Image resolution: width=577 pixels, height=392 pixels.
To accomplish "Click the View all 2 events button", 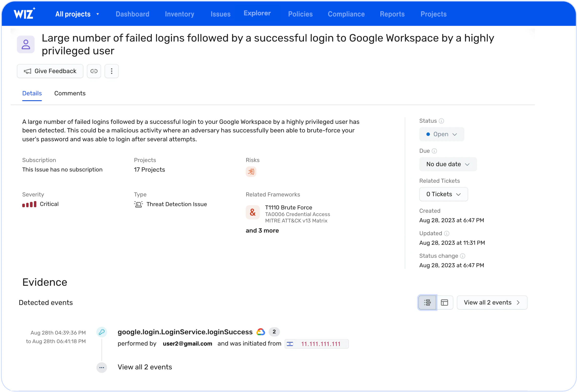I will pyautogui.click(x=492, y=303).
